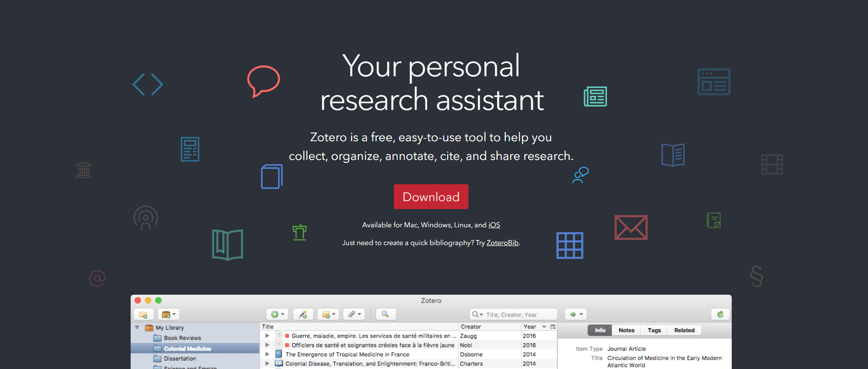Image resolution: width=868 pixels, height=369 pixels.
Task: Select the Dissertation collection label
Action: [180, 359]
